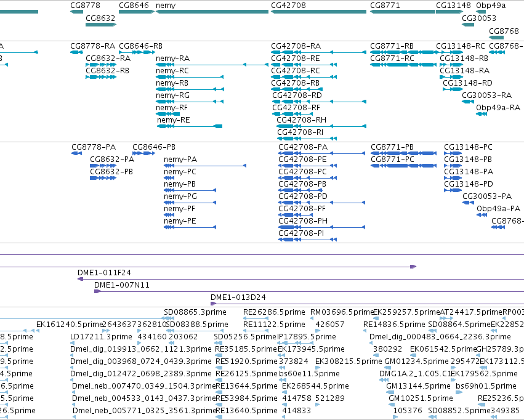Select transcript CG8778-RA
The image size is (524, 420).
click(x=92, y=46)
